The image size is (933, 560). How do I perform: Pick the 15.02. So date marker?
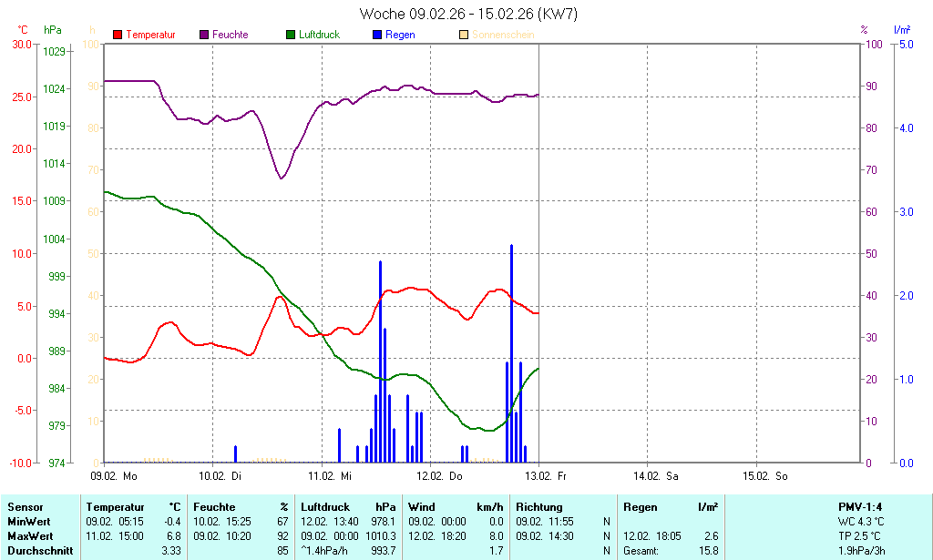[764, 475]
